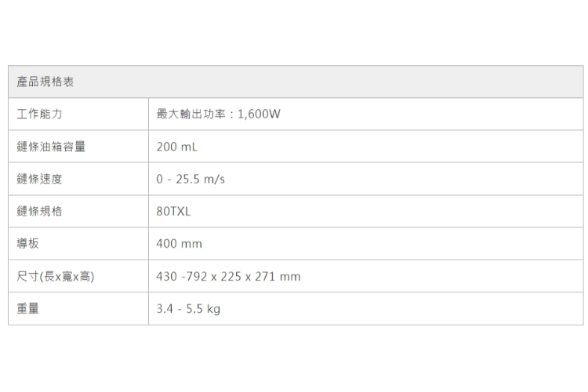Select the 200 mL value

click(177, 147)
